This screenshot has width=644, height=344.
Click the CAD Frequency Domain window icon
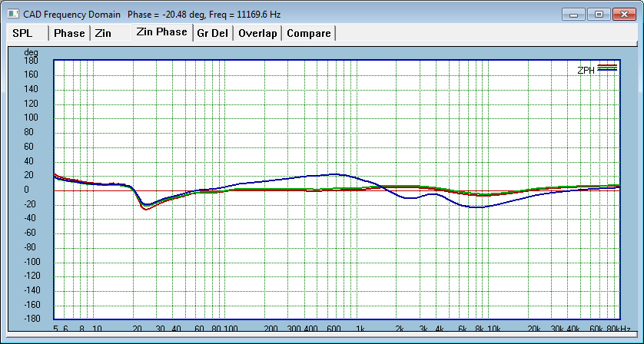click(13, 14)
